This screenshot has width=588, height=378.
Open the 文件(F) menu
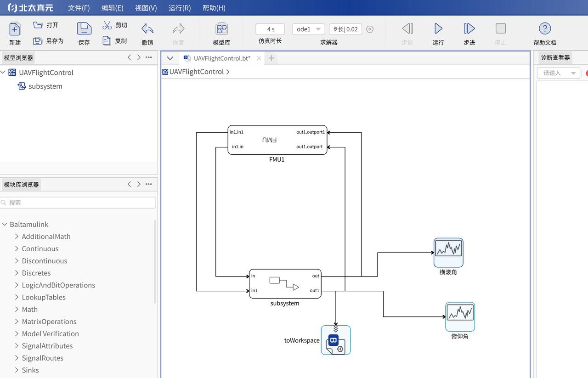coord(79,8)
